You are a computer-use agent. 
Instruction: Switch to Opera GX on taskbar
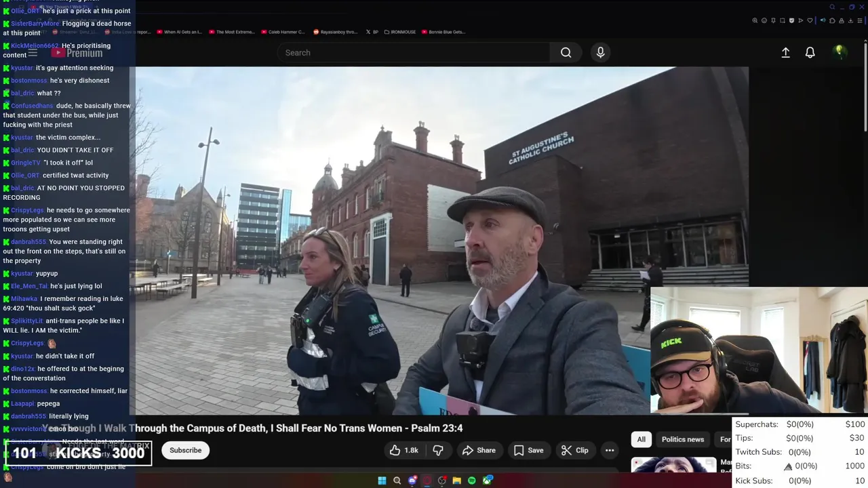[x=427, y=481]
